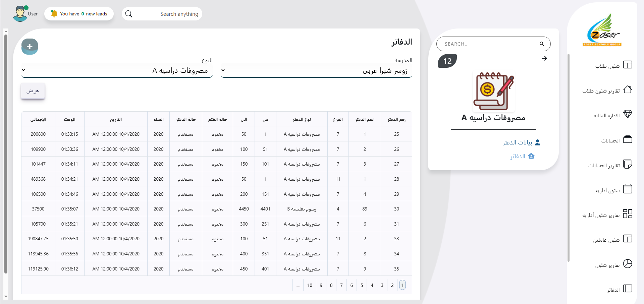Open the النوع type dropdown

[117, 70]
